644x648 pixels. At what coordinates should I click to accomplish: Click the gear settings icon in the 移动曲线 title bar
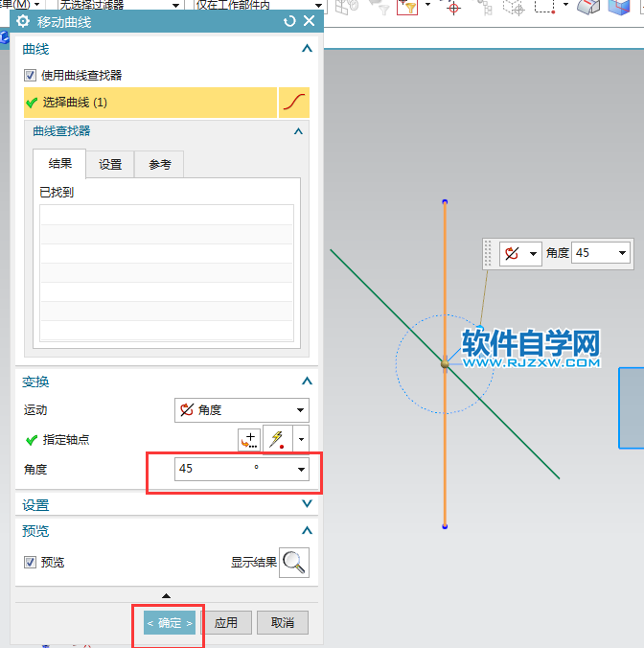pos(23,21)
